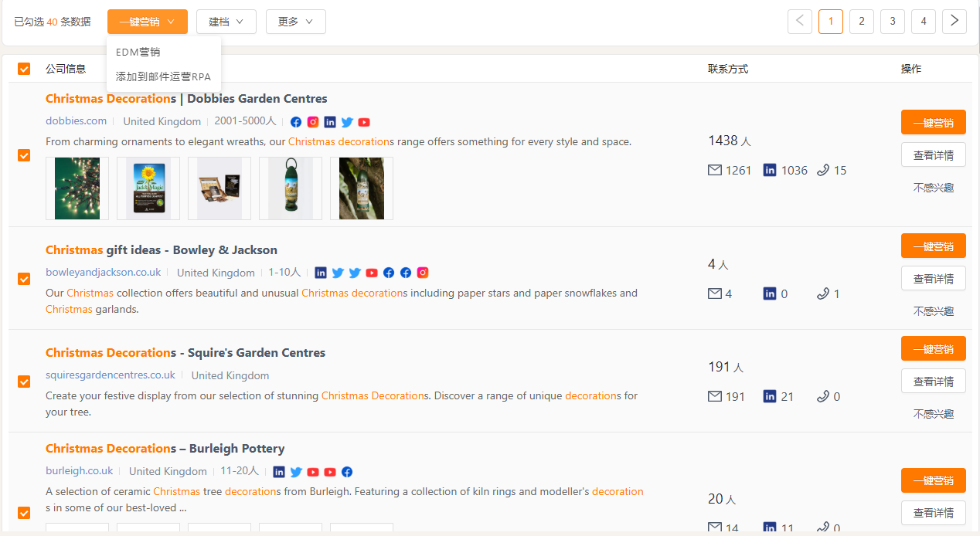Image resolution: width=980 pixels, height=536 pixels.
Task: Open Dobbies Twitter icon
Action: pyautogui.click(x=347, y=122)
